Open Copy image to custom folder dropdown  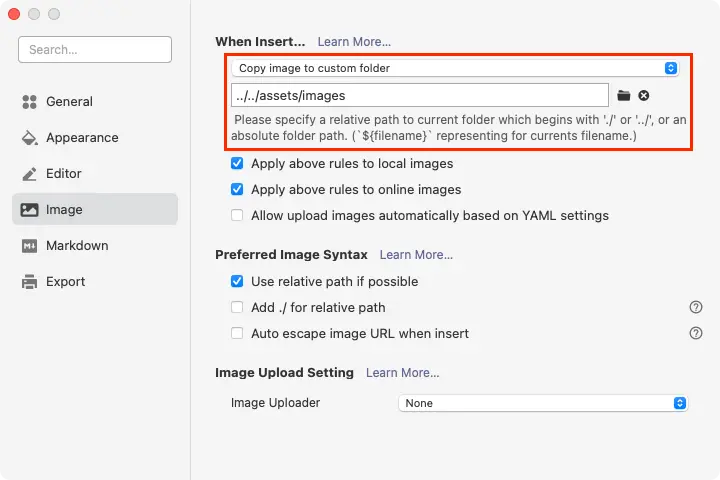coord(455,68)
